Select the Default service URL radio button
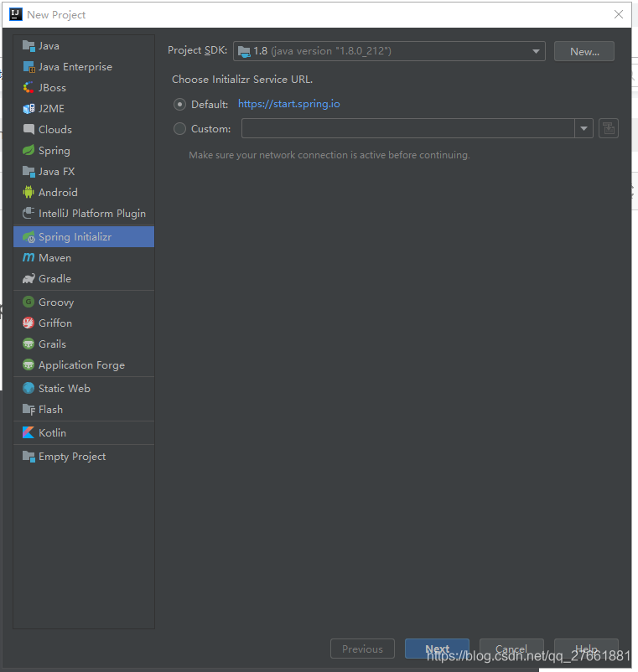 tap(179, 104)
